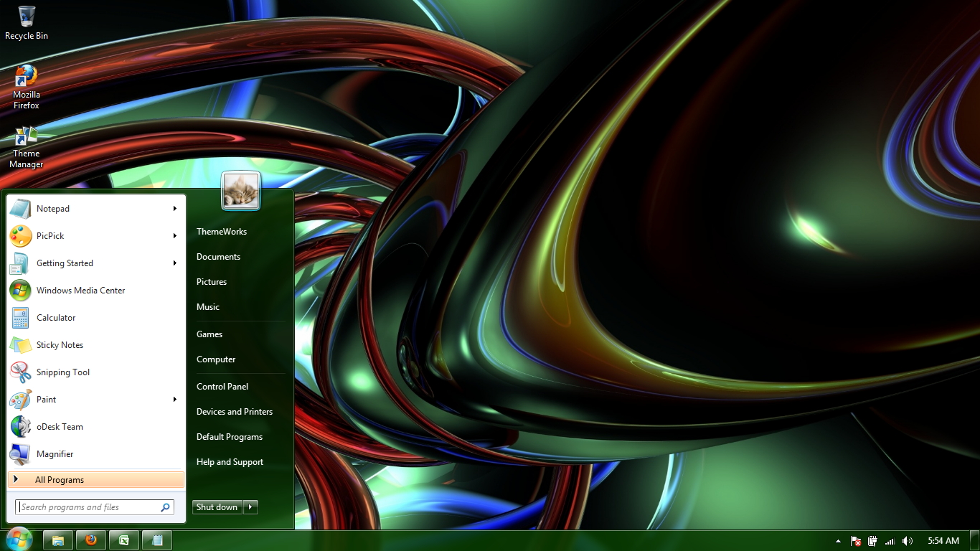Image resolution: width=980 pixels, height=551 pixels.
Task: Launch the Snipping Tool
Action: pos(62,372)
